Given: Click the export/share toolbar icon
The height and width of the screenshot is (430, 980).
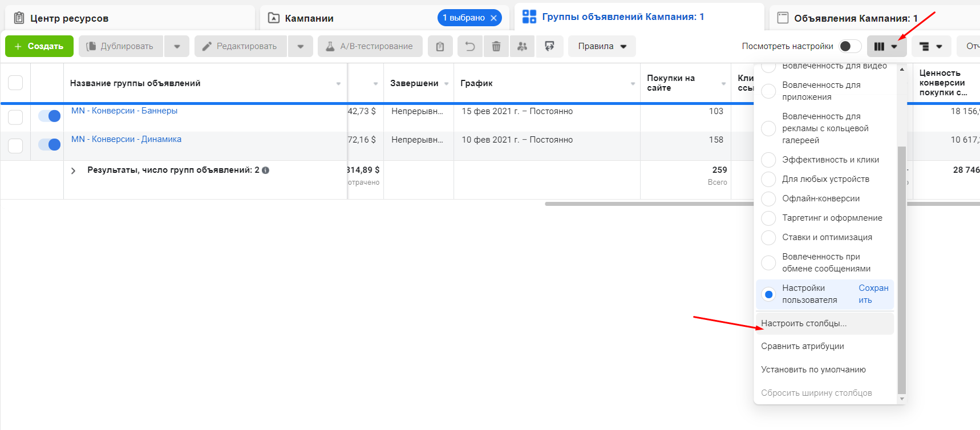Looking at the screenshot, I should point(549,46).
